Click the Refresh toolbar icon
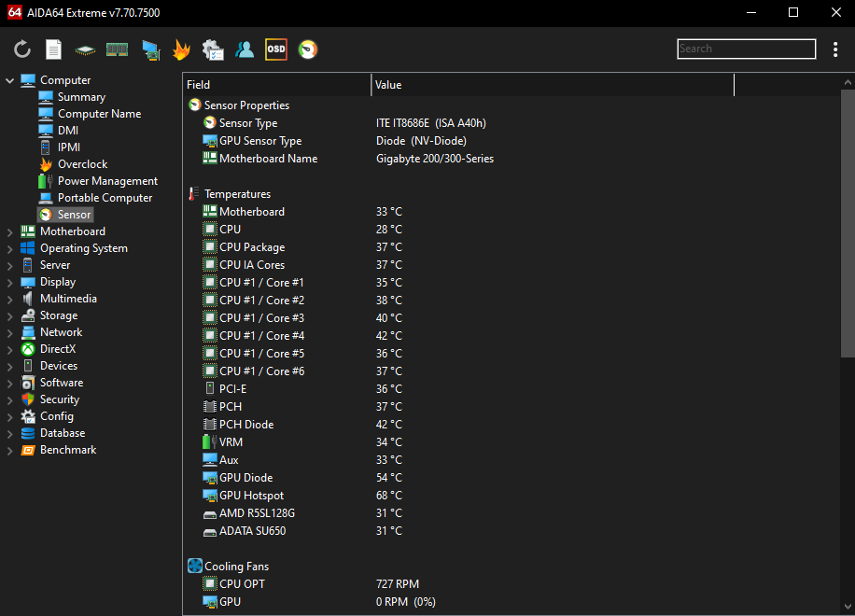This screenshot has width=855, height=616. pos(22,49)
